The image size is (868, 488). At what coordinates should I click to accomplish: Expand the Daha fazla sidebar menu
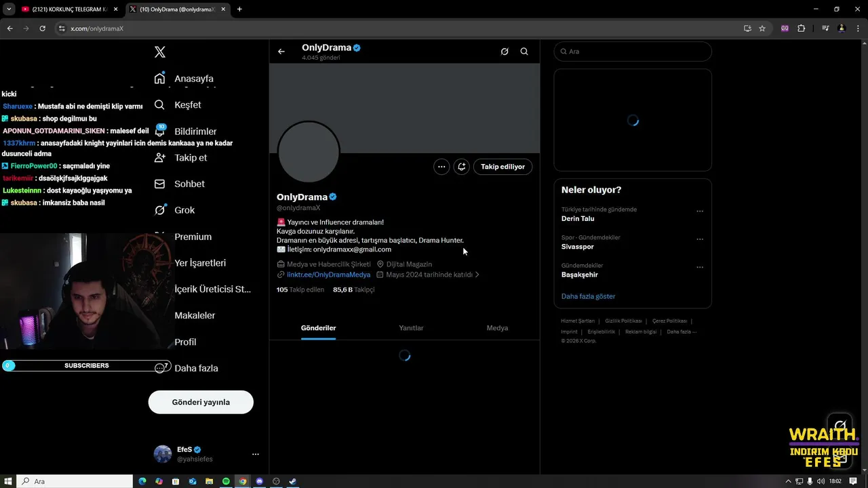186,368
